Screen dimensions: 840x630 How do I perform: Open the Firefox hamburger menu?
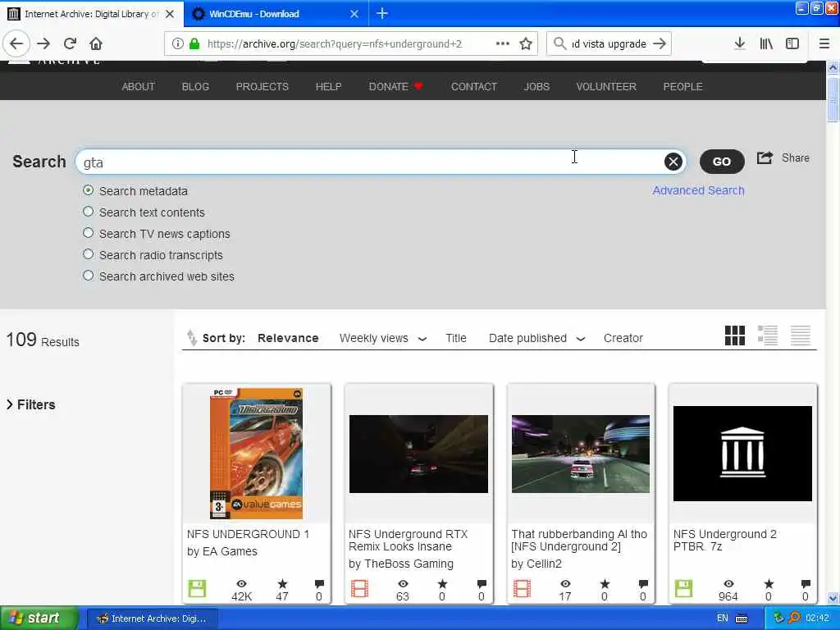coord(824,43)
